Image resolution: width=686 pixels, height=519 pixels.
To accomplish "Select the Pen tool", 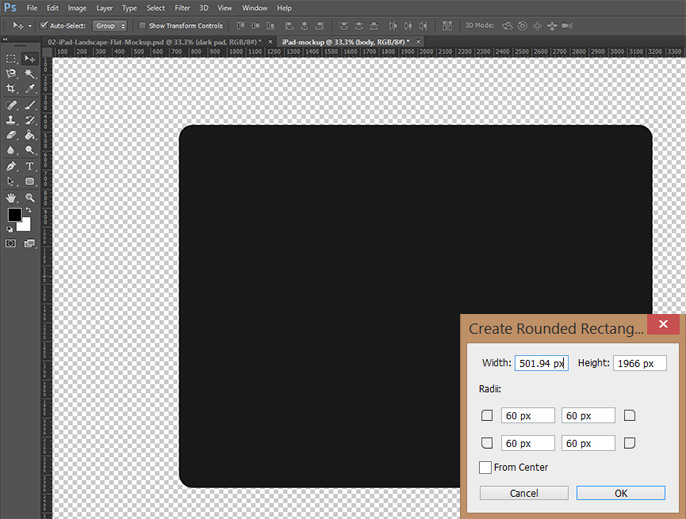I will pos(12,166).
